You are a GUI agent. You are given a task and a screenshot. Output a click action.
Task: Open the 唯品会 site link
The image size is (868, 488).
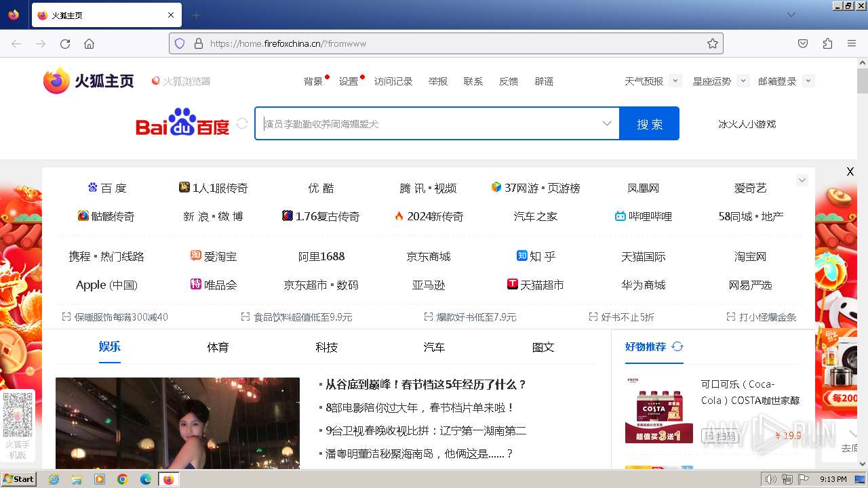tap(214, 285)
